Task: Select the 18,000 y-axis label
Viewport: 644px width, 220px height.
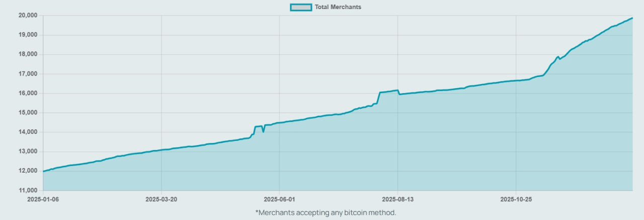Action: point(28,54)
